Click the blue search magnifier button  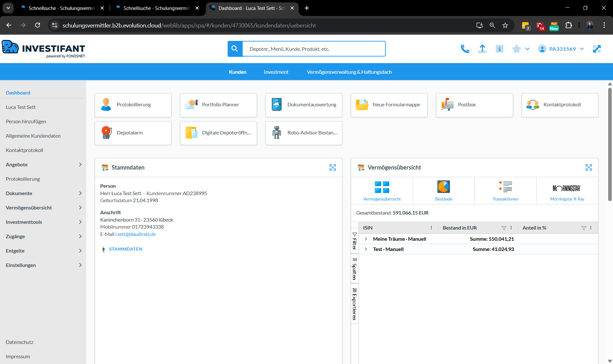(x=235, y=49)
